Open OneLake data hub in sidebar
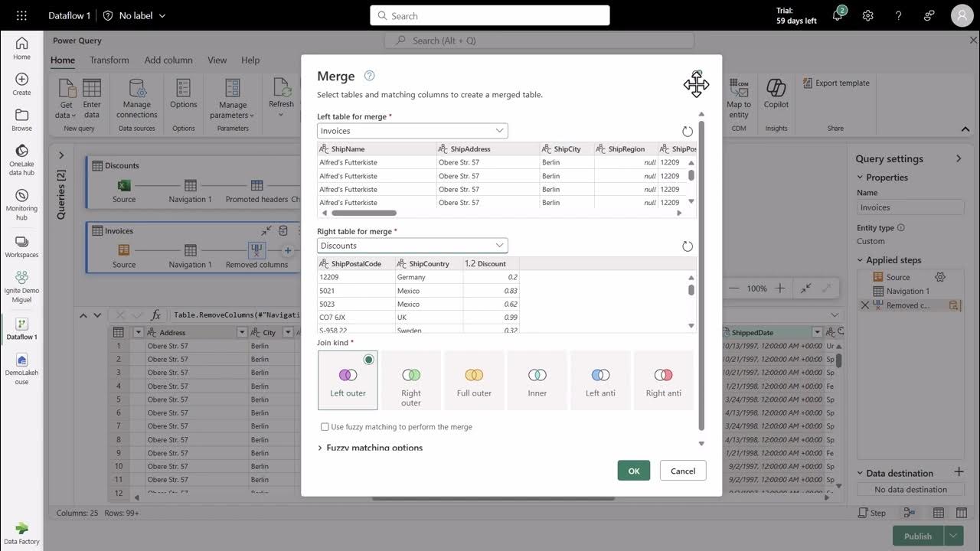 pos(21,161)
